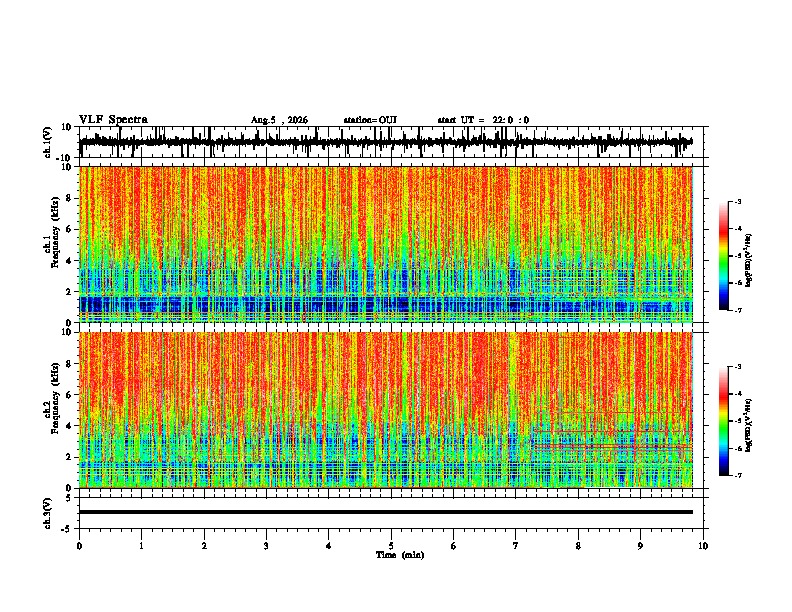Image resolution: width=792 pixels, height=612 pixels.
Task: Click the ch.2 colorbar log(PSD) units label
Action: 749,425
